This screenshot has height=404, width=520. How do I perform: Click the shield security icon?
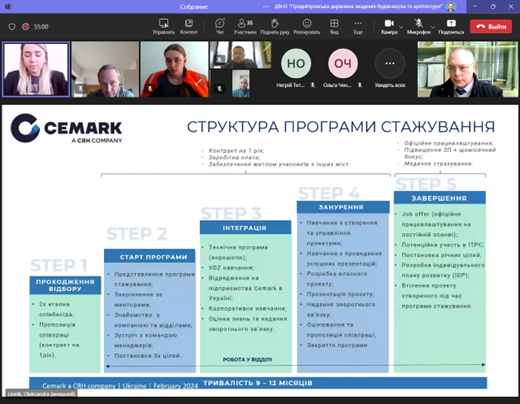click(x=12, y=27)
